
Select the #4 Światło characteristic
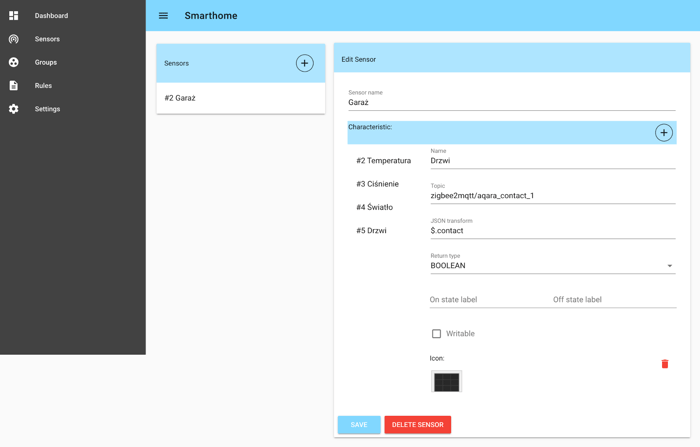374,208
